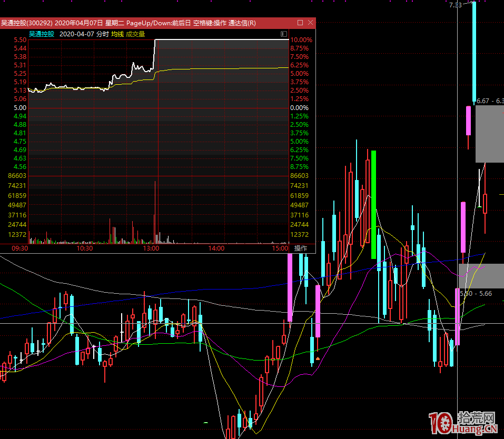Click the 10.00% limit-up label on right axis
Viewport: 504px width, 439px height.
coord(301,40)
